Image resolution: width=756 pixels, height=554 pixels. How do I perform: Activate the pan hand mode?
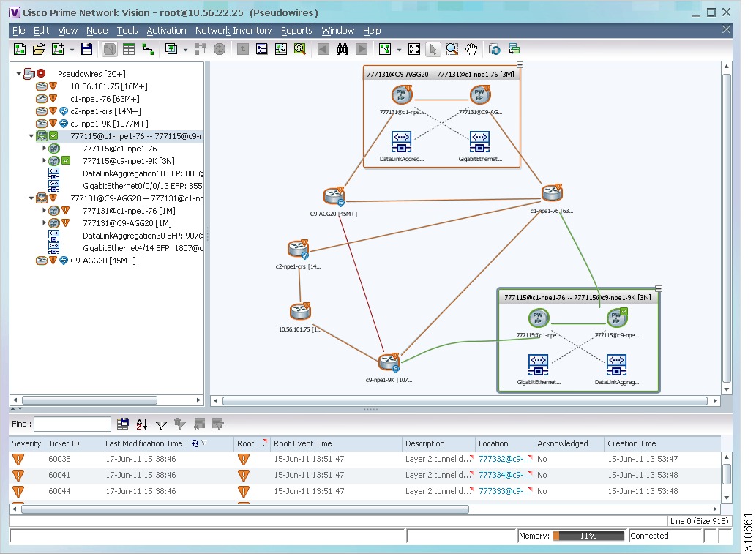(471, 49)
